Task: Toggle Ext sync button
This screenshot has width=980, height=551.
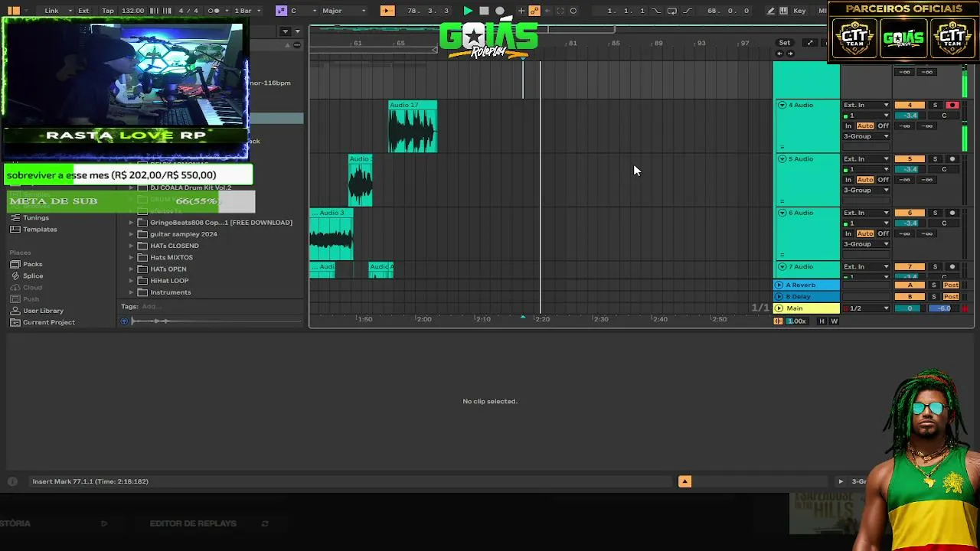Action: [x=83, y=11]
